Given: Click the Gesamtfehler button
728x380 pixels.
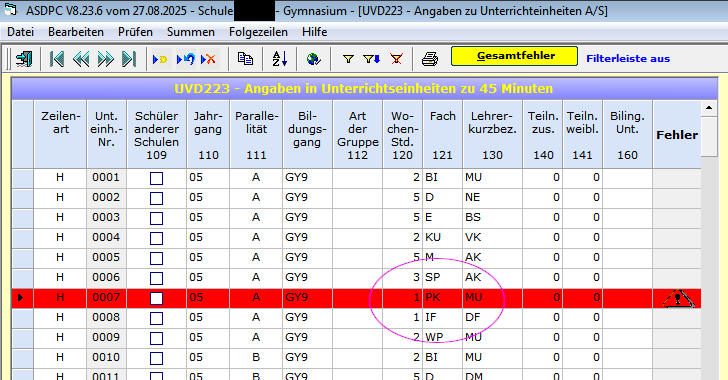Looking at the screenshot, I should pos(514,56).
